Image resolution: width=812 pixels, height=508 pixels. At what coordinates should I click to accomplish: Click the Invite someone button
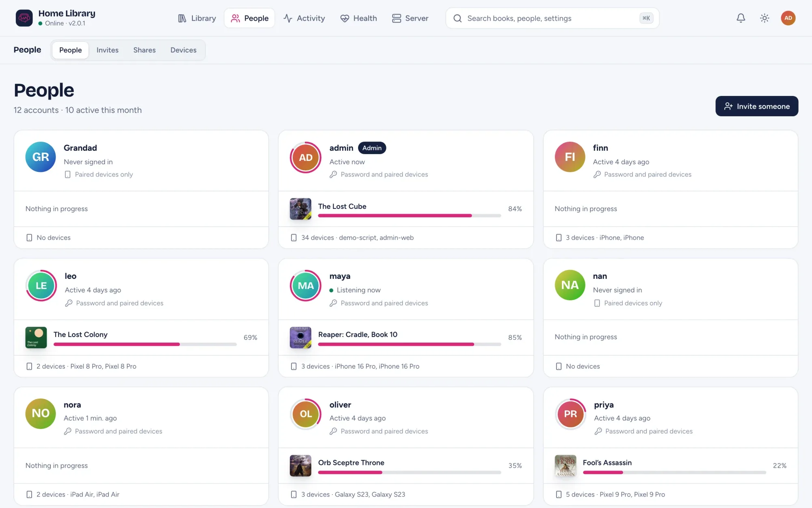click(x=756, y=106)
